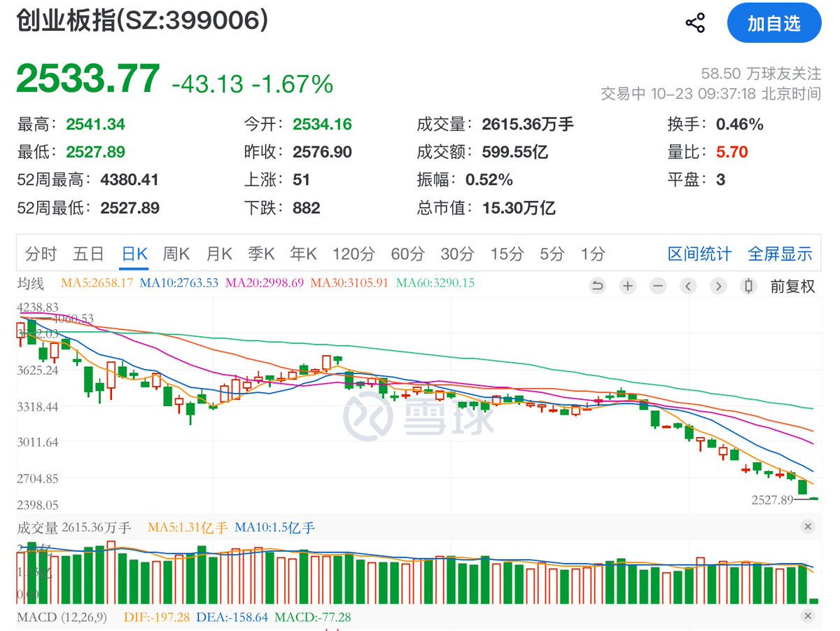Switch to the 分时 chart tab
Image resolution: width=840 pixels, height=631 pixels.
[x=41, y=254]
